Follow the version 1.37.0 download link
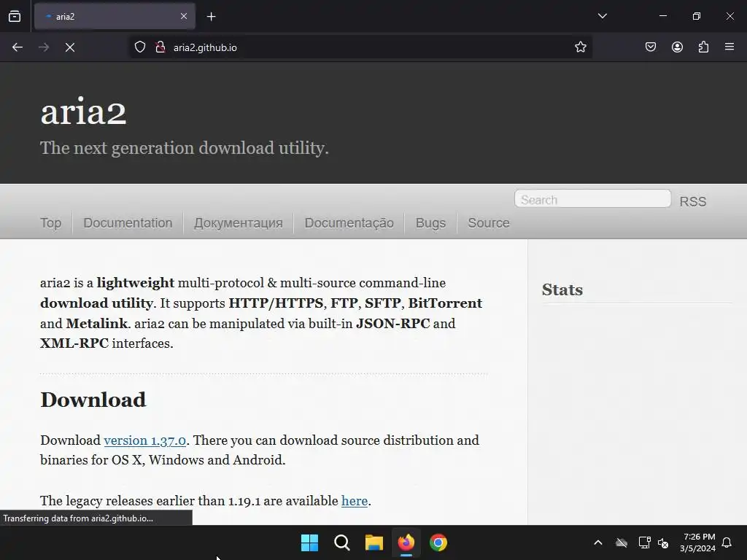This screenshot has width=747, height=560. point(145,440)
